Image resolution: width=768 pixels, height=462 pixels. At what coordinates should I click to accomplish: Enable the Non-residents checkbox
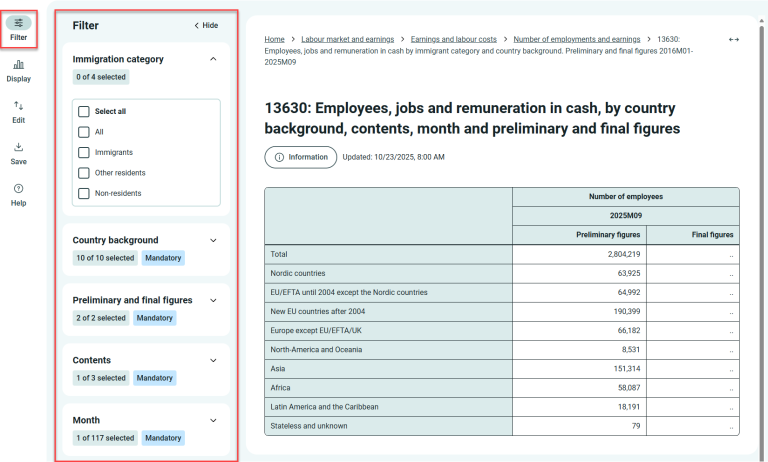pos(84,193)
